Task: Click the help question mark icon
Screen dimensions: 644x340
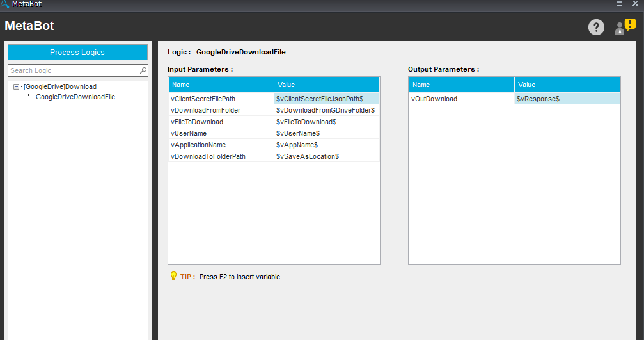Action: [596, 27]
